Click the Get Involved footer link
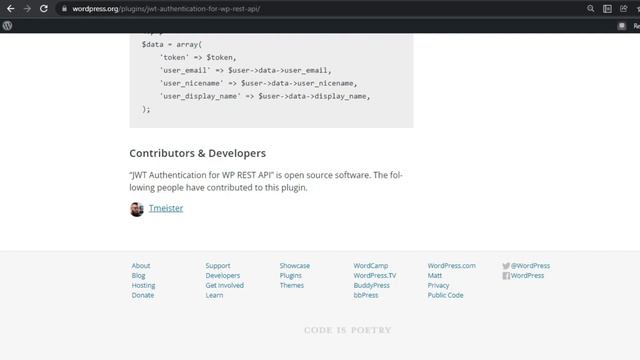Screen dimensions: 640x360 224,285
